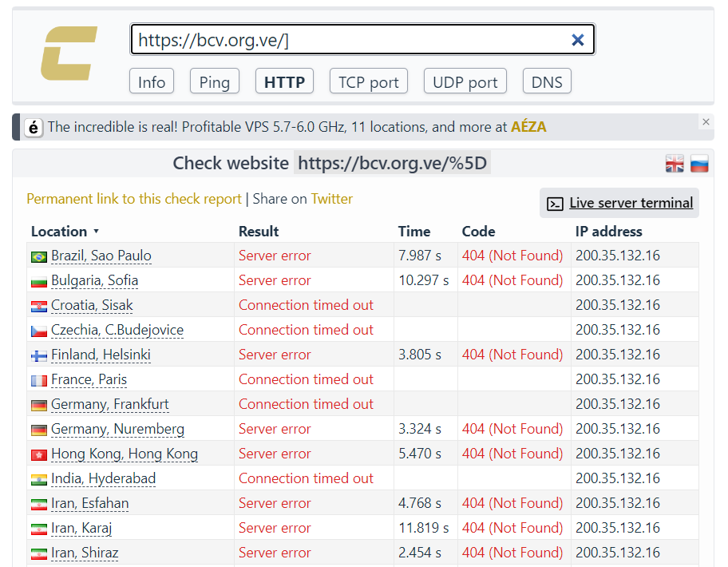This screenshot has height=567, width=728.
Task: Click the IP address in India row
Action: tap(618, 478)
